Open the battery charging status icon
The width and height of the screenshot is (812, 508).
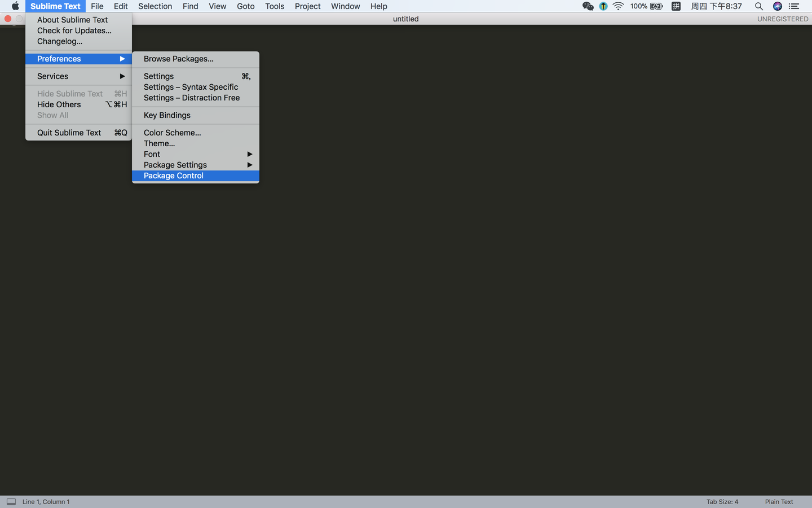655,6
